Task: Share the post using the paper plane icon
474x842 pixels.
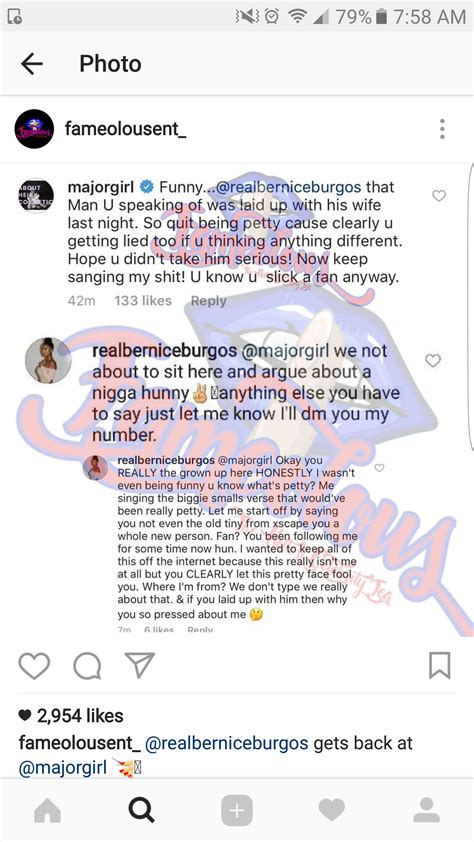Action: (139, 665)
